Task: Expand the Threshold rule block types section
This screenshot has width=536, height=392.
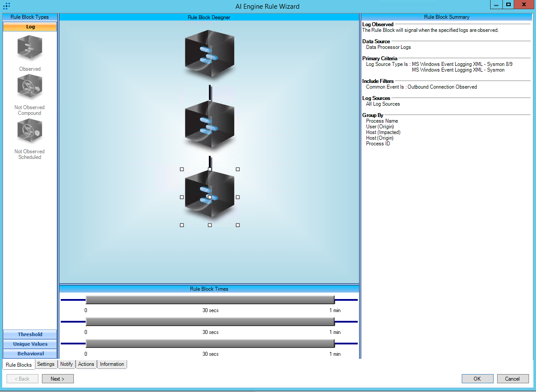Action: 30,334
